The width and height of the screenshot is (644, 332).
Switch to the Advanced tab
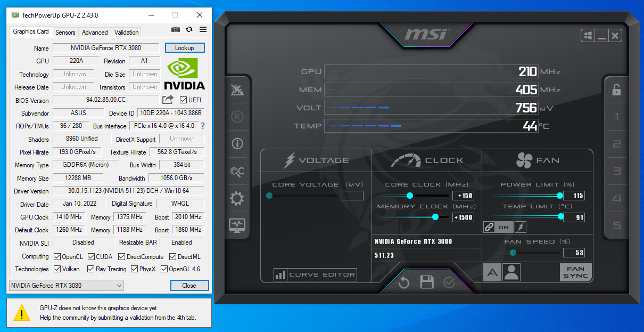pos(95,33)
